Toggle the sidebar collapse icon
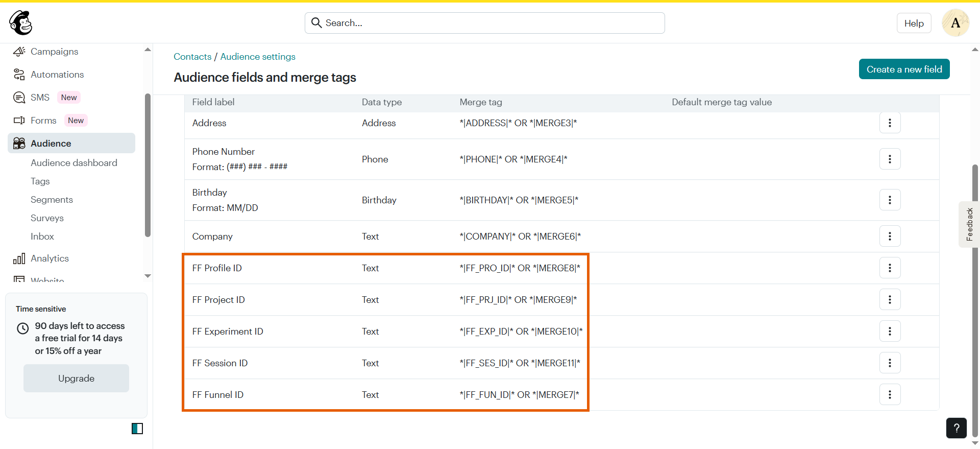 click(137, 429)
